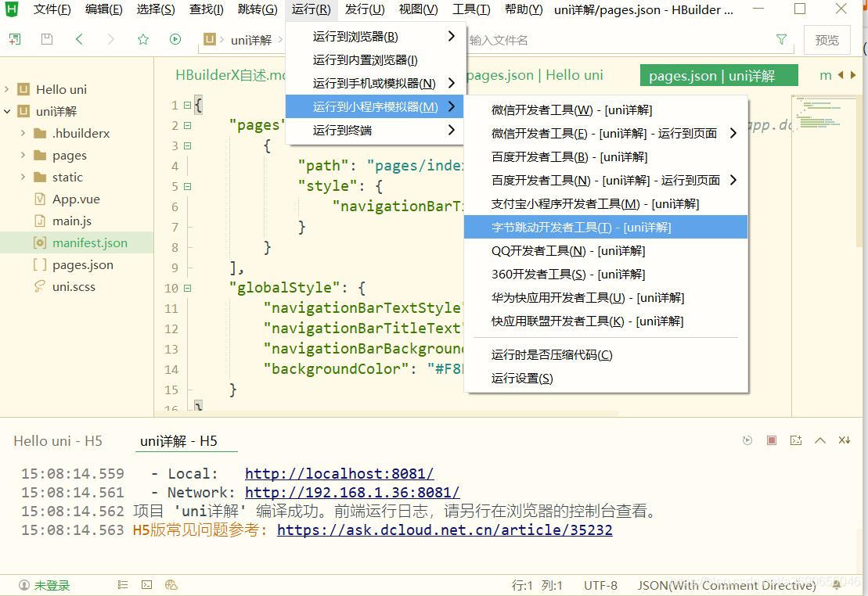This screenshot has height=596, width=868.
Task: Switch to uni详解 - H5 console tab
Action: [186, 441]
